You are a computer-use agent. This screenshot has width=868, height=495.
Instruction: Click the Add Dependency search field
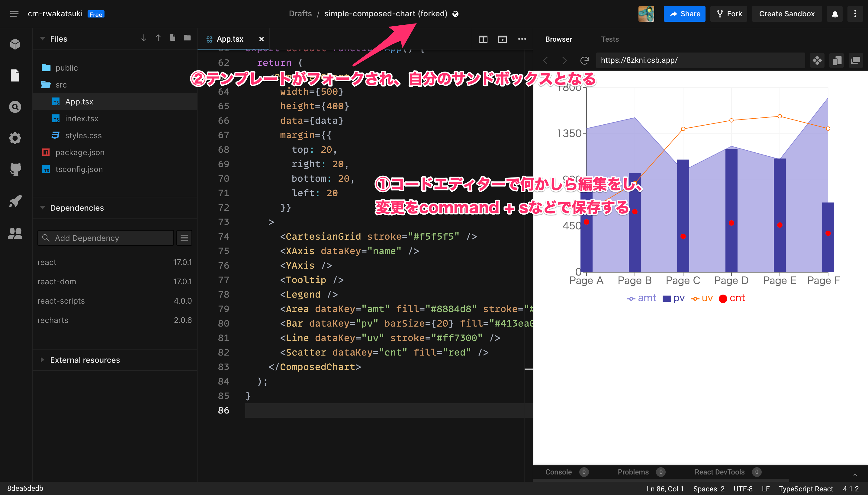pyautogui.click(x=106, y=238)
